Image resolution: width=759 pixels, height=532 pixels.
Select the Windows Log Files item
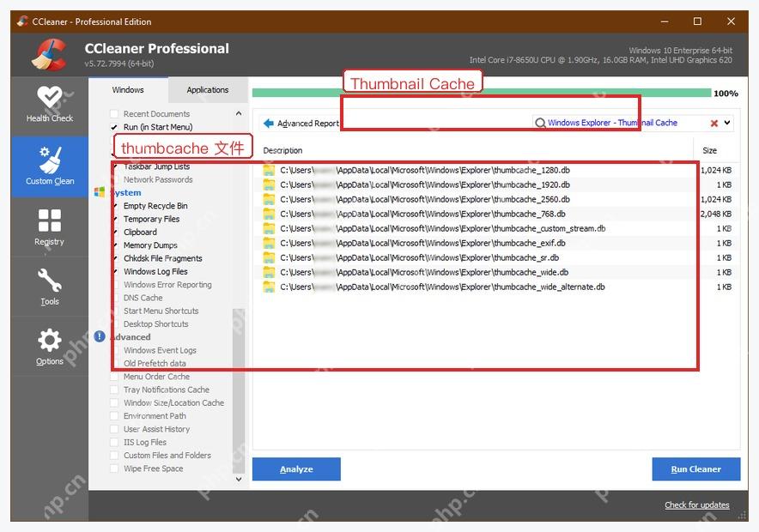pyautogui.click(x=155, y=271)
